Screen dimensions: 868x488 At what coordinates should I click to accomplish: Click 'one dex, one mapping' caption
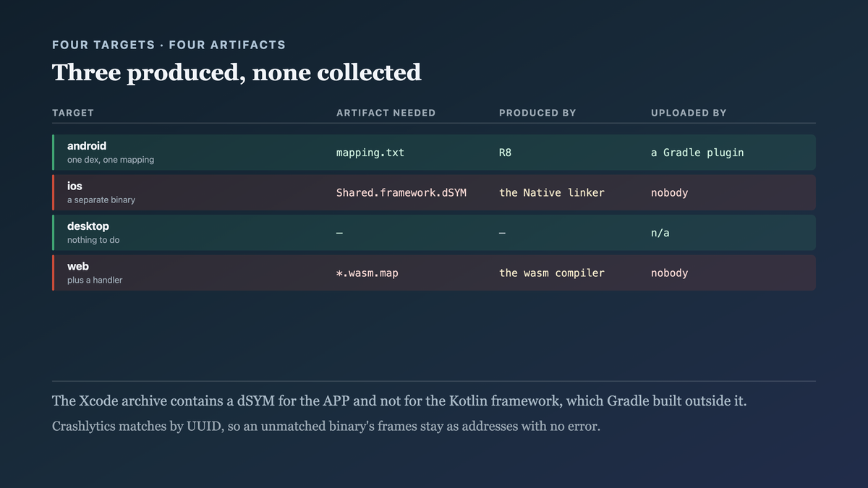111,160
